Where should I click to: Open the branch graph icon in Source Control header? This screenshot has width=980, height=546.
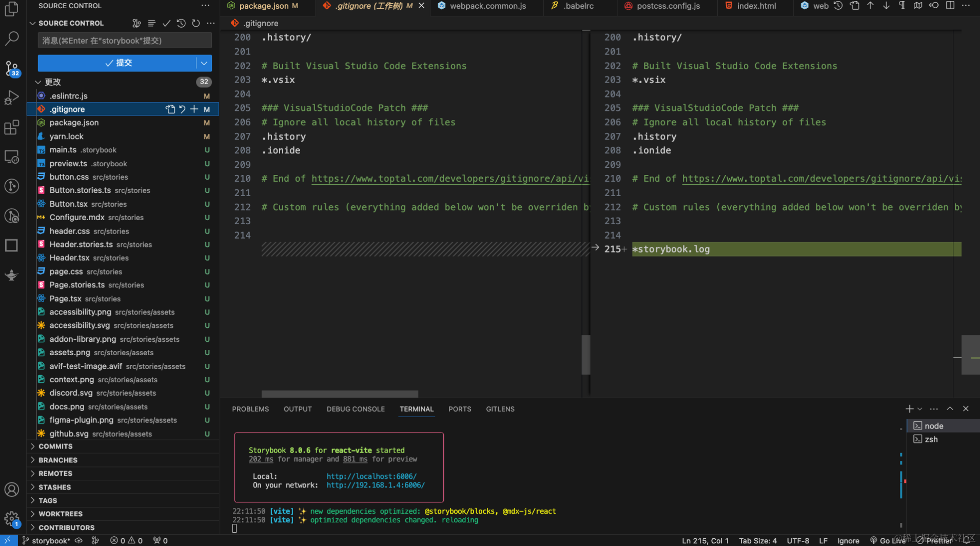136,23
